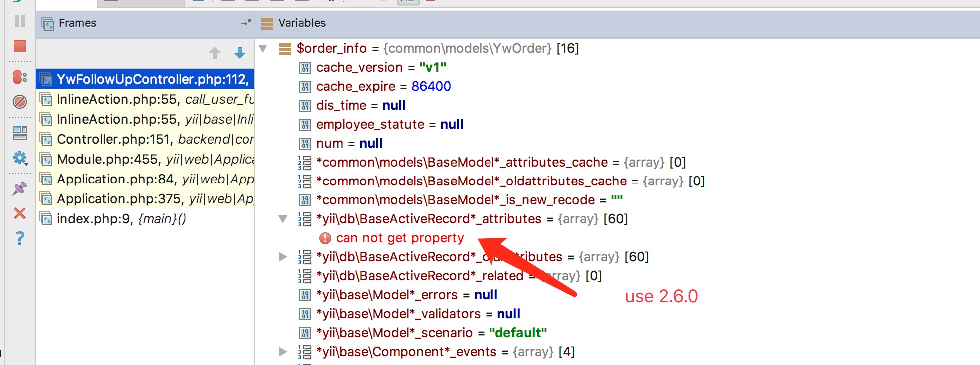This screenshot has width=980, height=365.
Task: Toggle Mute Breakpoints icon
Action: [20, 102]
